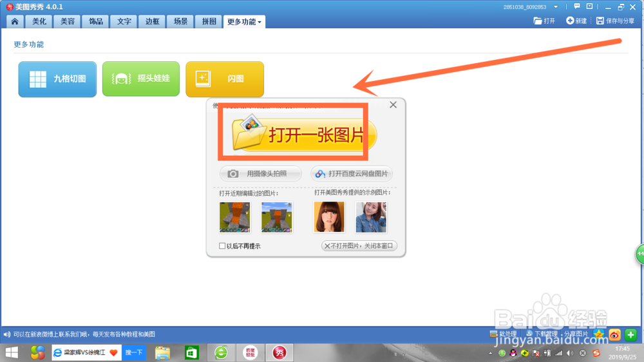Image resolution: width=644 pixels, height=362 pixels.
Task: Click the green plus share icon
Action: click(630, 335)
